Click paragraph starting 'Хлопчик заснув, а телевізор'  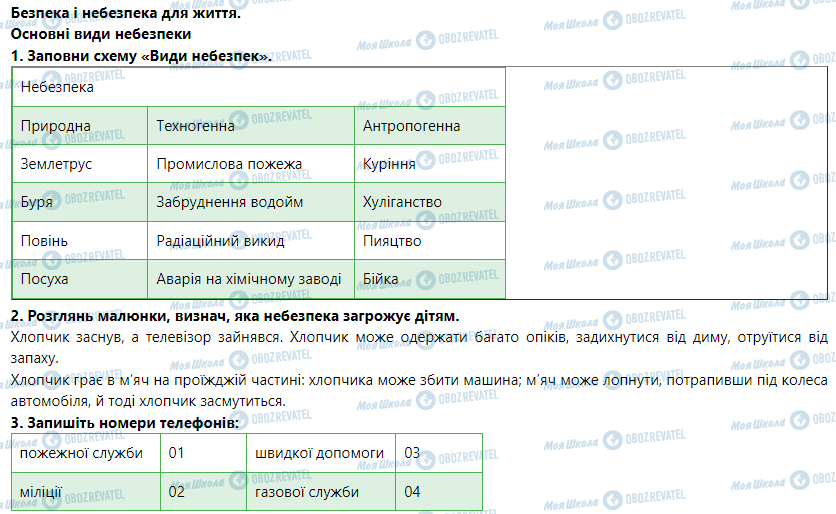tap(419, 348)
